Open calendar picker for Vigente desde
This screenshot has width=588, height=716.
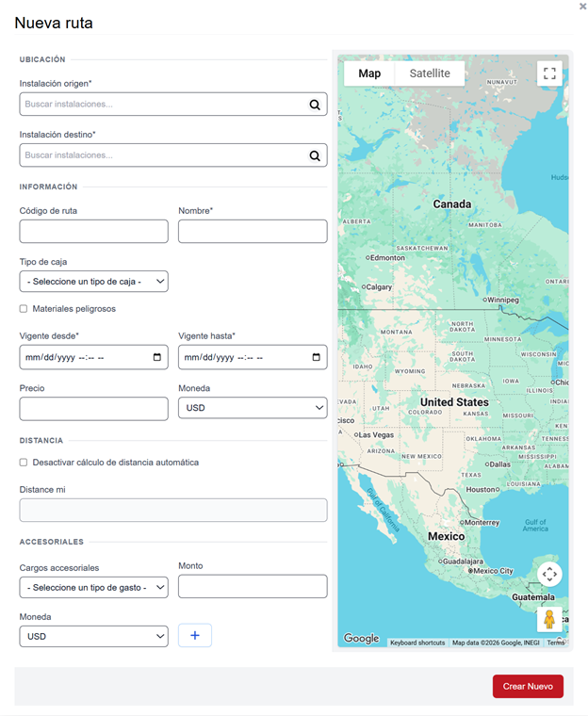coord(157,357)
